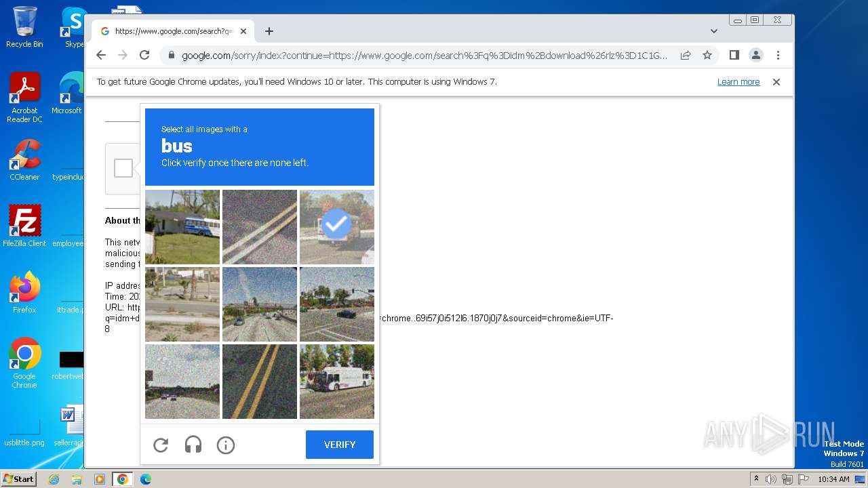This screenshot has height=488, width=868.
Task: Open the Google Chrome desktop shortcut
Action: [x=24, y=363]
